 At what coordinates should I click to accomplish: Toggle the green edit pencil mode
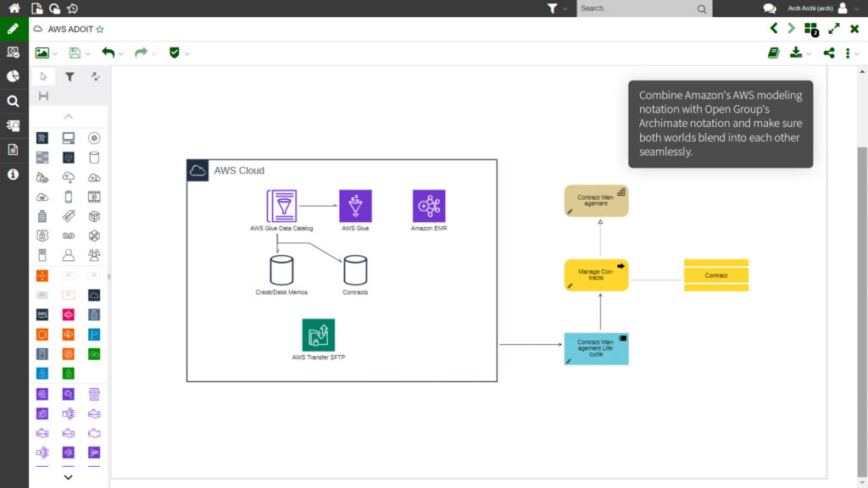[13, 28]
